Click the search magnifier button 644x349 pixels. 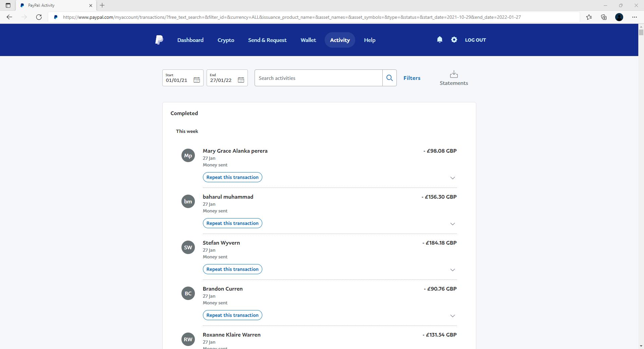click(389, 78)
